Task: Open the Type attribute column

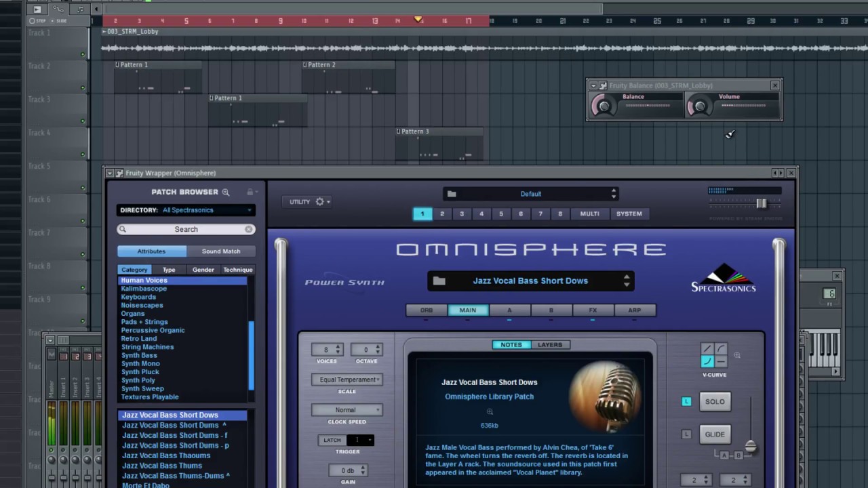Action: tap(169, 270)
